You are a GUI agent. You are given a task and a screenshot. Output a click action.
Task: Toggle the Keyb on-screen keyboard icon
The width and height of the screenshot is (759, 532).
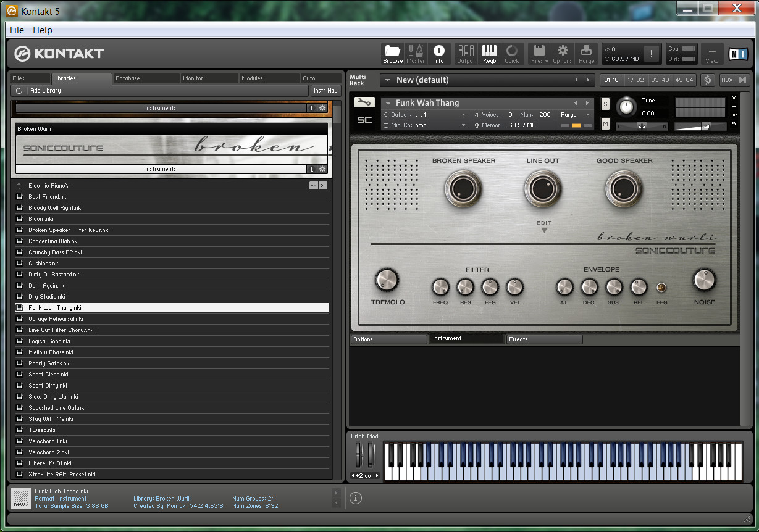click(489, 53)
